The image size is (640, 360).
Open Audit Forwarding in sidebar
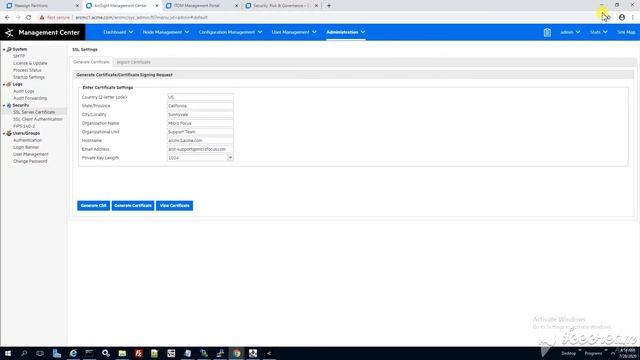pos(30,98)
